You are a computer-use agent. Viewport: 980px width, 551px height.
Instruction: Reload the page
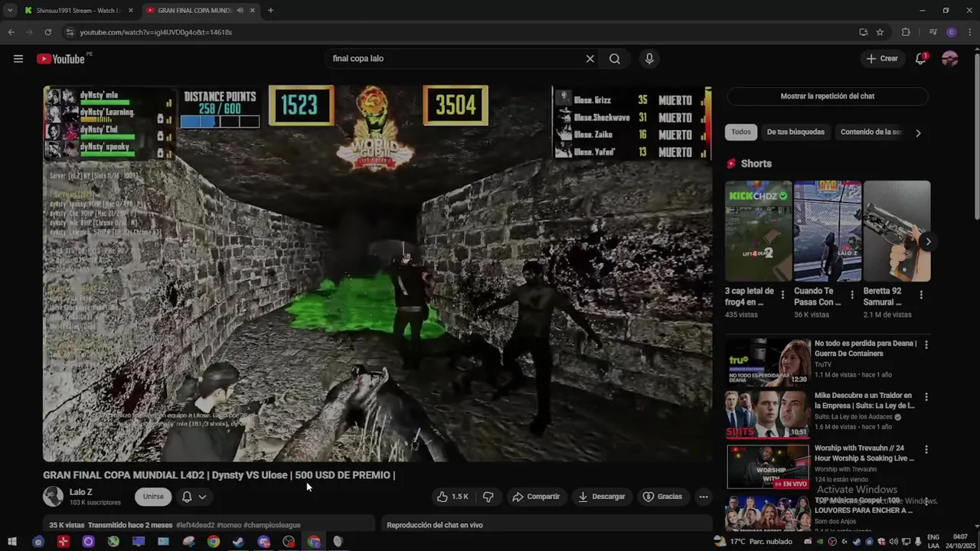[47, 32]
